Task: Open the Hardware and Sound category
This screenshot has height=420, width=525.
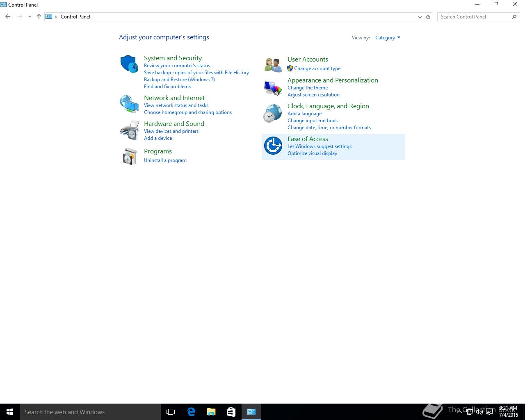Action: click(174, 124)
